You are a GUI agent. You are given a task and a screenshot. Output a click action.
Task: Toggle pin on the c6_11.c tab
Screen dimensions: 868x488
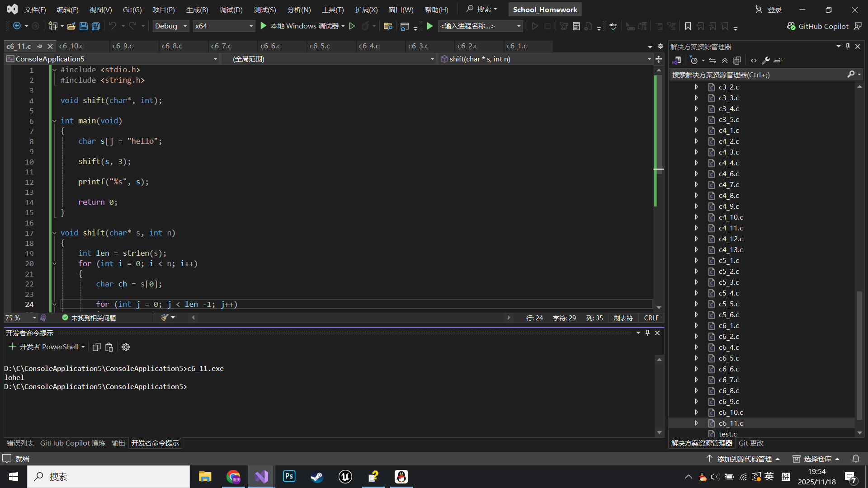click(x=40, y=46)
